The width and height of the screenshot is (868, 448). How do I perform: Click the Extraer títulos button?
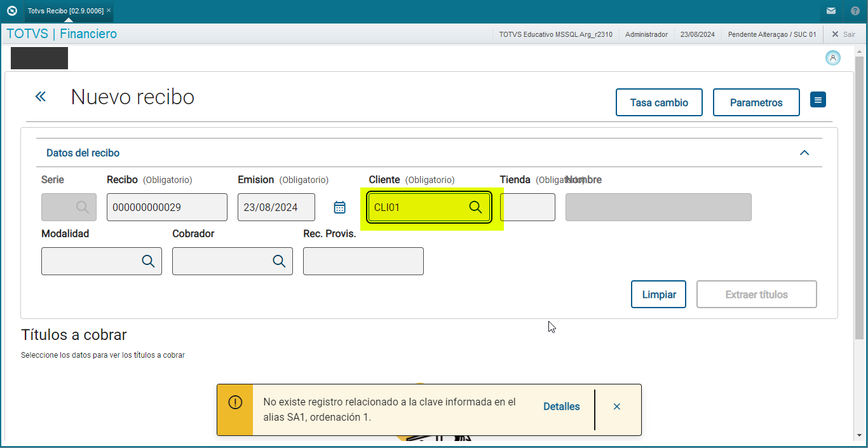pyautogui.click(x=757, y=294)
